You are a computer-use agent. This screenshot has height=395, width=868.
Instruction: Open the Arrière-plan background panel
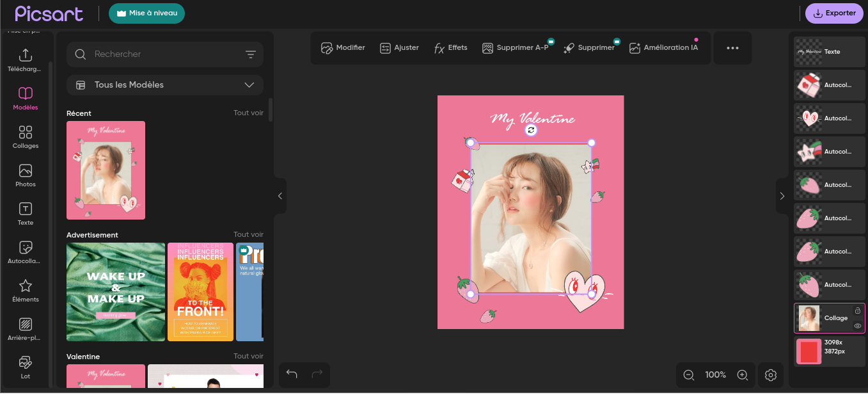[x=26, y=329]
